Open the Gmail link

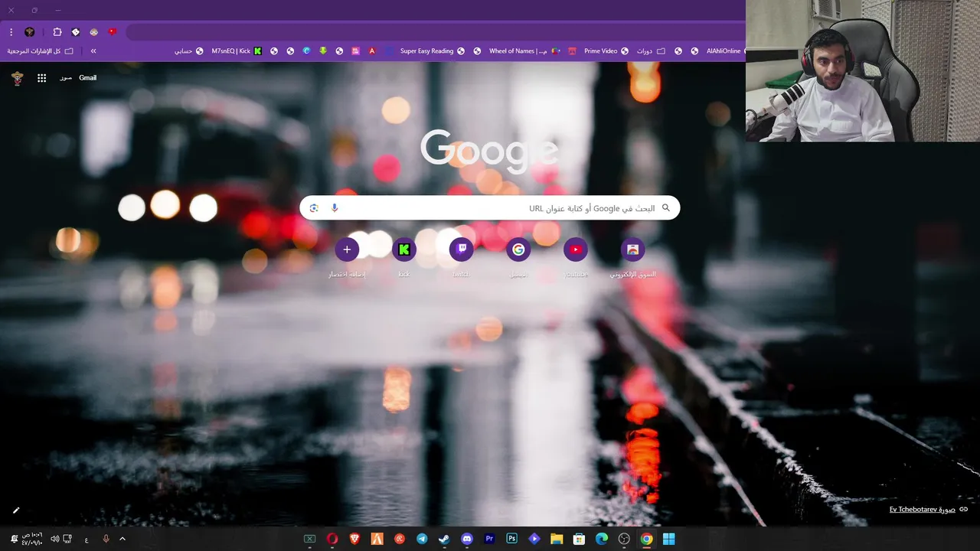87,78
